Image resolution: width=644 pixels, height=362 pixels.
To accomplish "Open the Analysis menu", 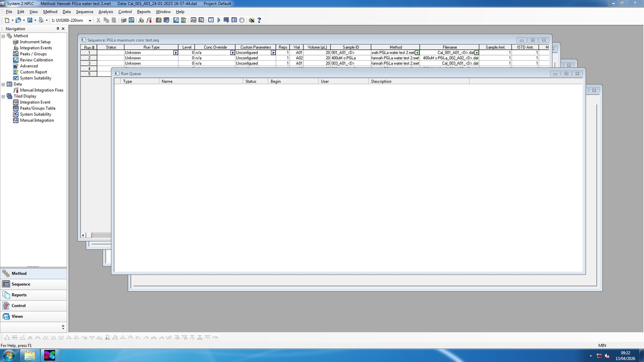I will [x=105, y=12].
